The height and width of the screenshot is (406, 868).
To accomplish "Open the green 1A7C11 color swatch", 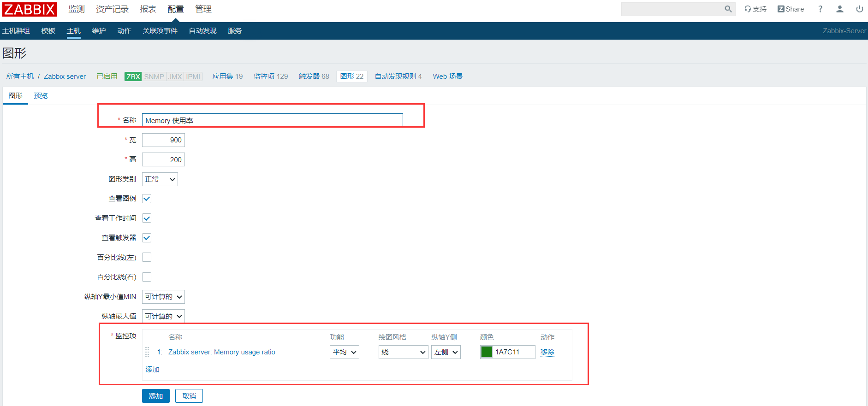I will pos(487,352).
